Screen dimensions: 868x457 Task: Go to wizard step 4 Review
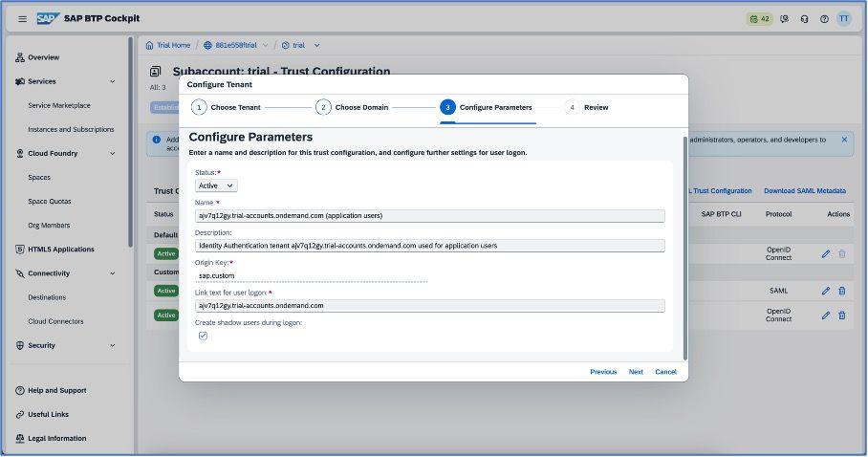(587, 107)
